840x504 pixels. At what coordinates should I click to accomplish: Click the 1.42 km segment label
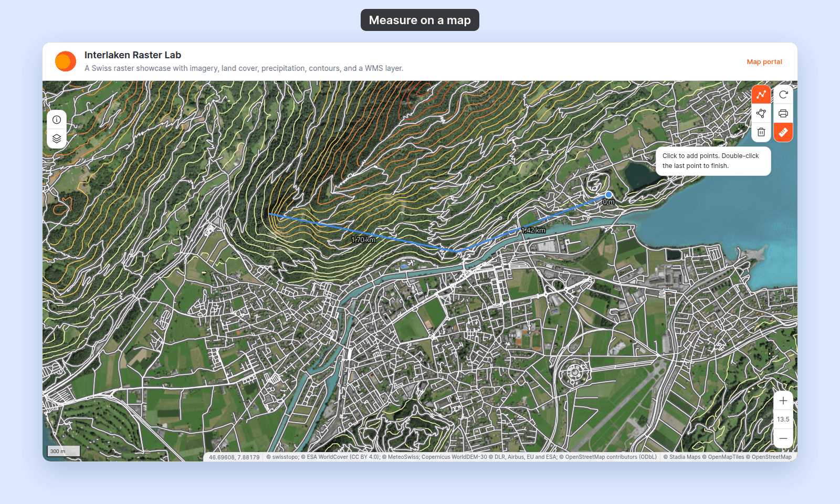pos(533,230)
